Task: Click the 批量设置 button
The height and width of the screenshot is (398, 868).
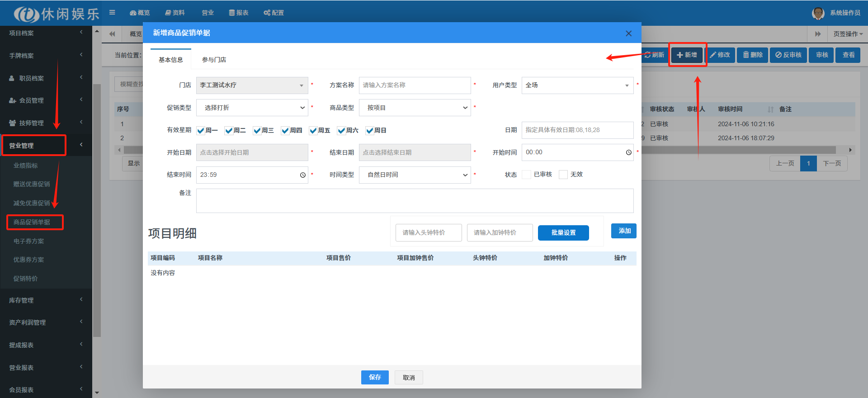Action: 563,232
